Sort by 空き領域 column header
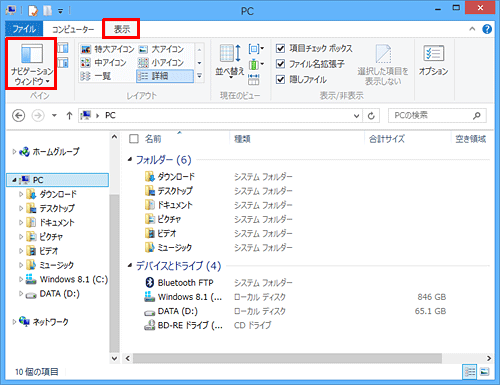Image resolution: width=500 pixels, height=385 pixels. pos(471,139)
